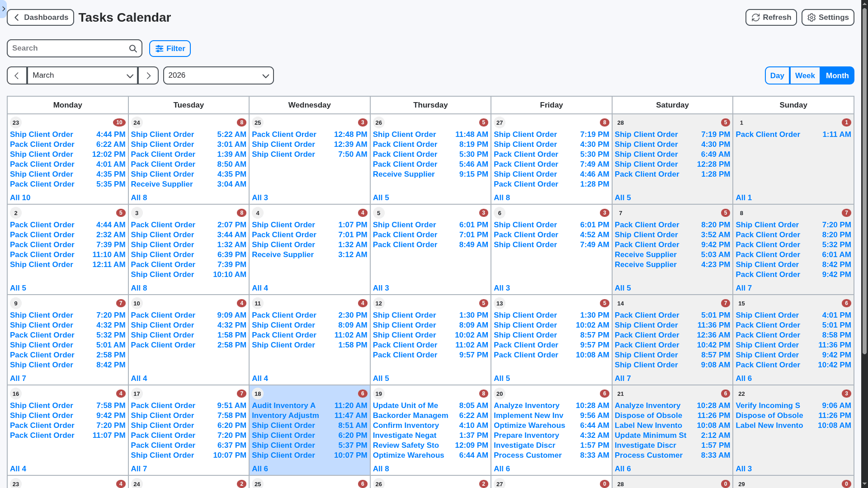Go to the next month with right chevron

(x=148, y=75)
